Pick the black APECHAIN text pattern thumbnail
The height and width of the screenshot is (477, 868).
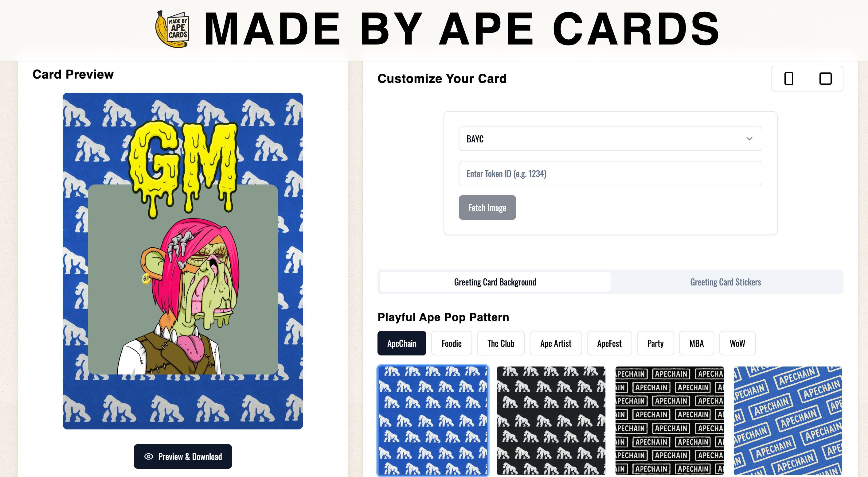pyautogui.click(x=669, y=421)
